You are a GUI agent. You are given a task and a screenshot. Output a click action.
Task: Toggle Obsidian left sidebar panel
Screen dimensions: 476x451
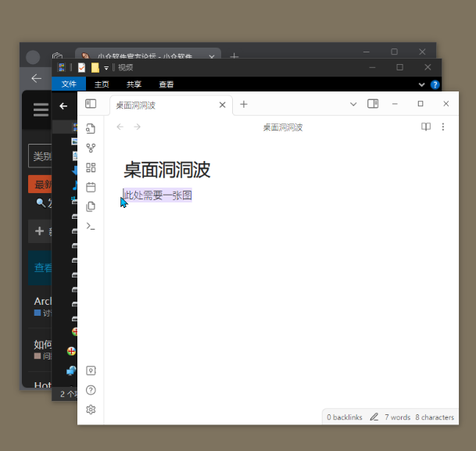point(91,104)
